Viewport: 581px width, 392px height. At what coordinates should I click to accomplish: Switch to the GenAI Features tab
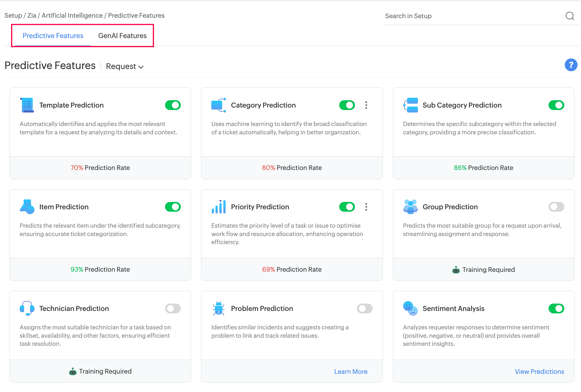click(x=122, y=36)
